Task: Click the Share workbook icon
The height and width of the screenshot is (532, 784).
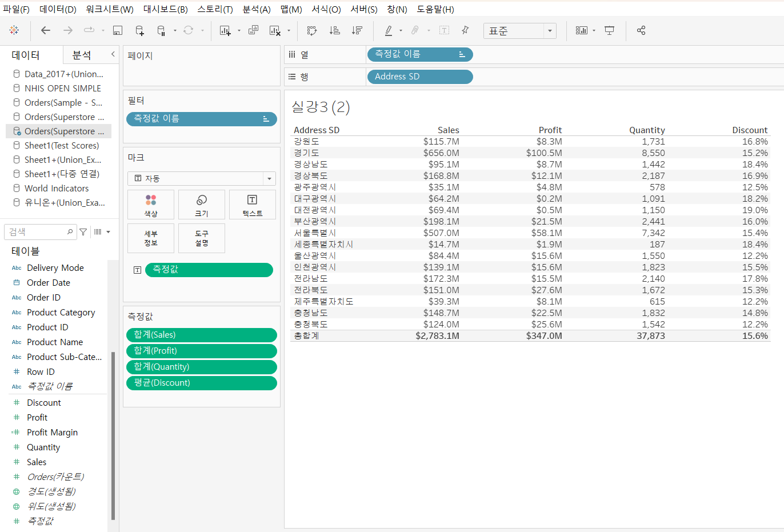Action: [641, 30]
